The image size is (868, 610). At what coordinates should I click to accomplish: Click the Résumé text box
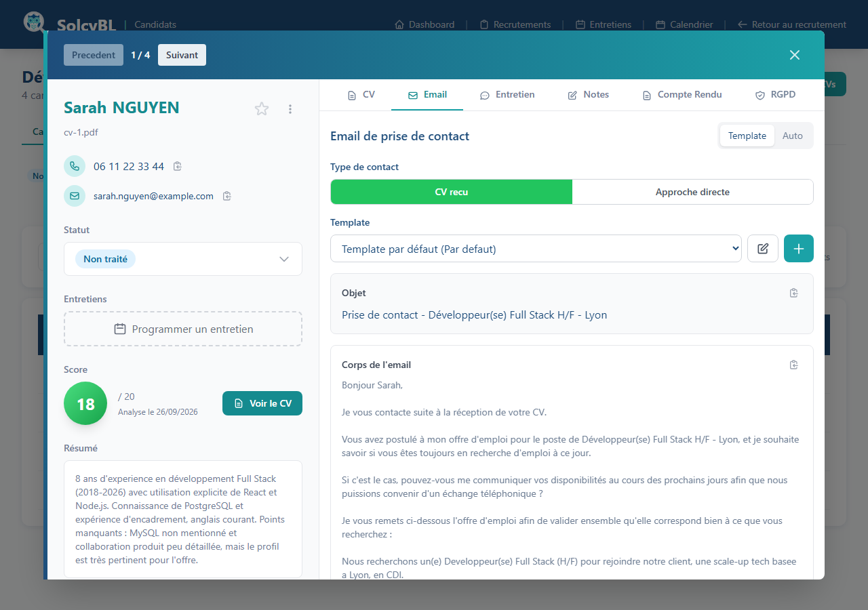click(183, 519)
